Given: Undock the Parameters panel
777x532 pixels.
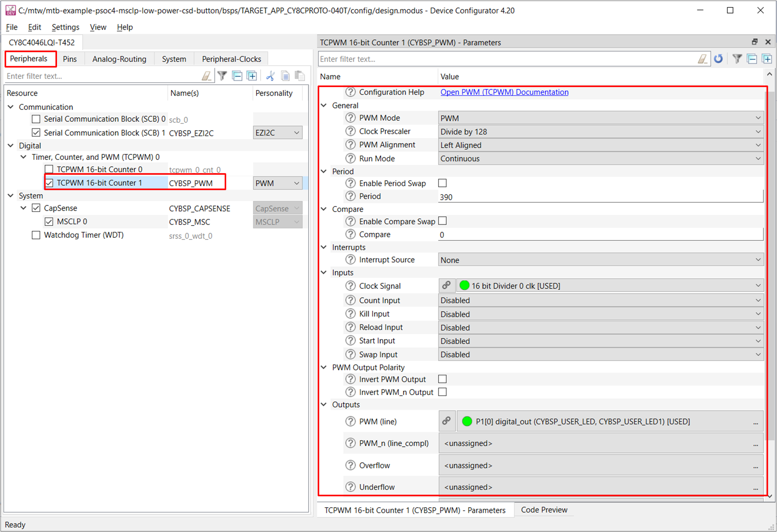Looking at the screenshot, I should pyautogui.click(x=755, y=42).
